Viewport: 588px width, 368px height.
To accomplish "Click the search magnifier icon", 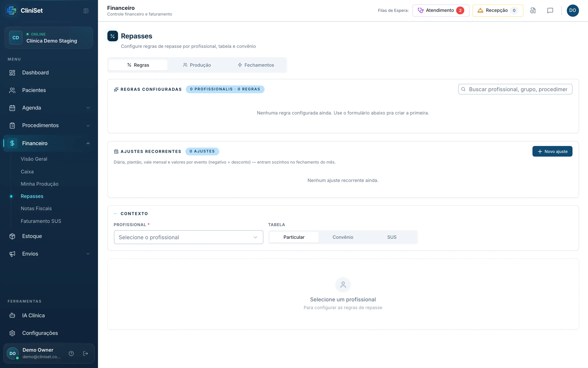I will click(463, 89).
